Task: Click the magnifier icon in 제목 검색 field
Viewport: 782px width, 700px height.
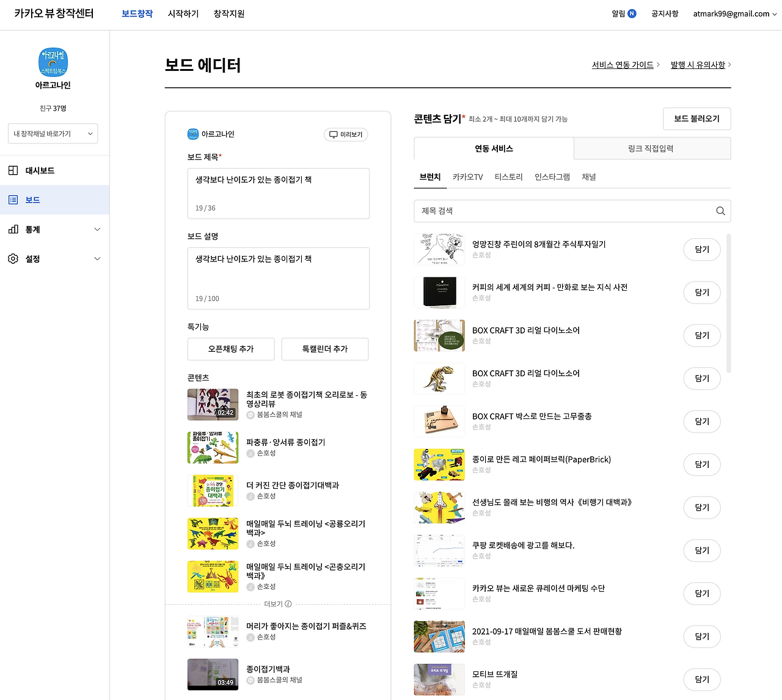Action: coord(720,211)
